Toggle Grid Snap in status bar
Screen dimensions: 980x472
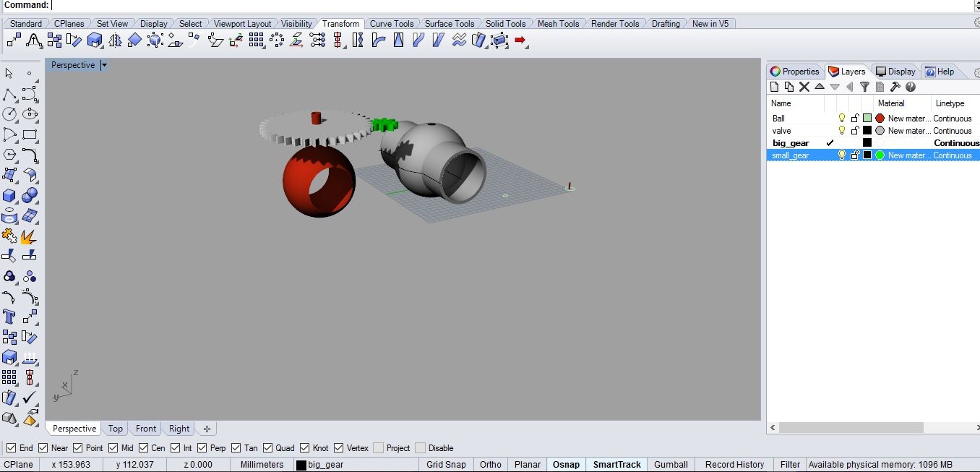point(446,465)
